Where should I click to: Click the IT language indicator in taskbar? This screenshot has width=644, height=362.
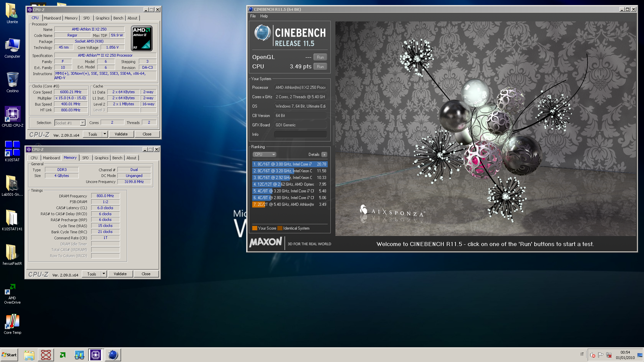click(x=582, y=354)
